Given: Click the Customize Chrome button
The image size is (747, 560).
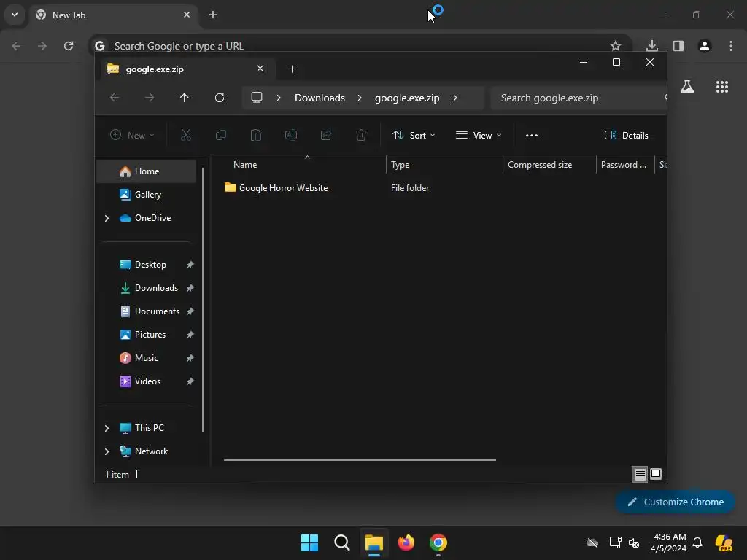Looking at the screenshot, I should point(675,502).
